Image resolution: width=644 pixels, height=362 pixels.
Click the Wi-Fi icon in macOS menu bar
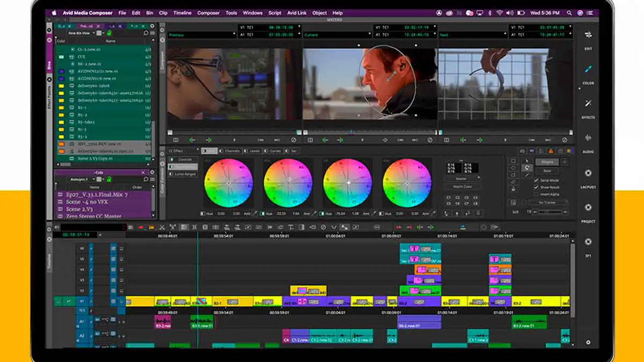click(499, 13)
